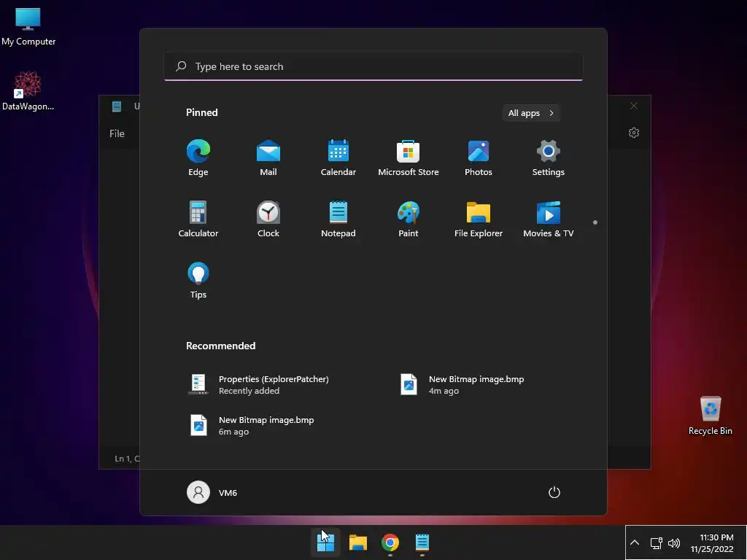Viewport: 747px width, 560px height.
Task: Launch the Clock app
Action: point(268,219)
